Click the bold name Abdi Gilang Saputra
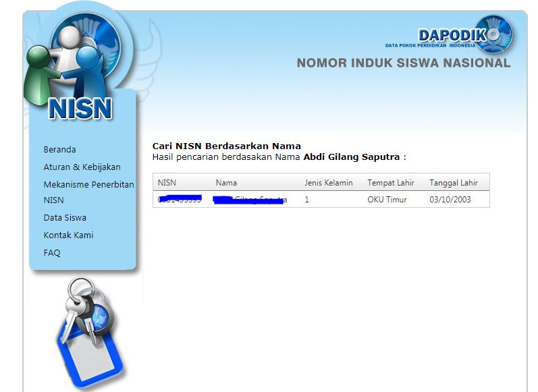The width and height of the screenshot is (538, 392). 352,157
